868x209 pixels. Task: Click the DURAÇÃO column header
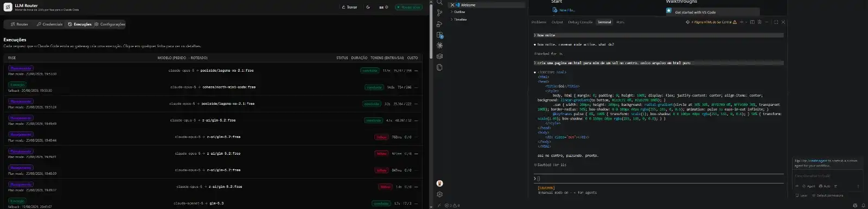click(359, 58)
